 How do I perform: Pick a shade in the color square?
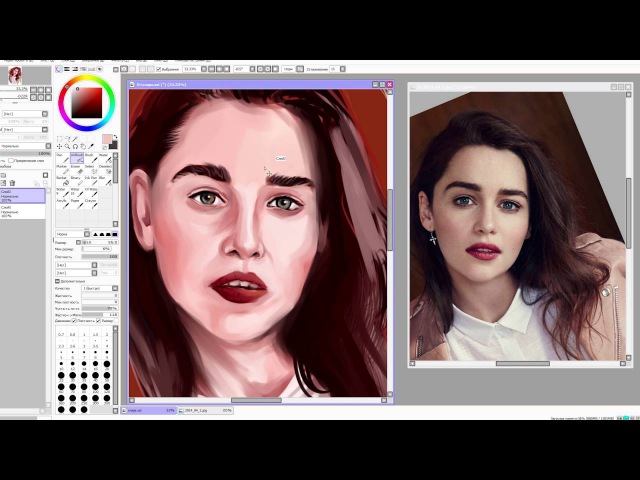87,103
